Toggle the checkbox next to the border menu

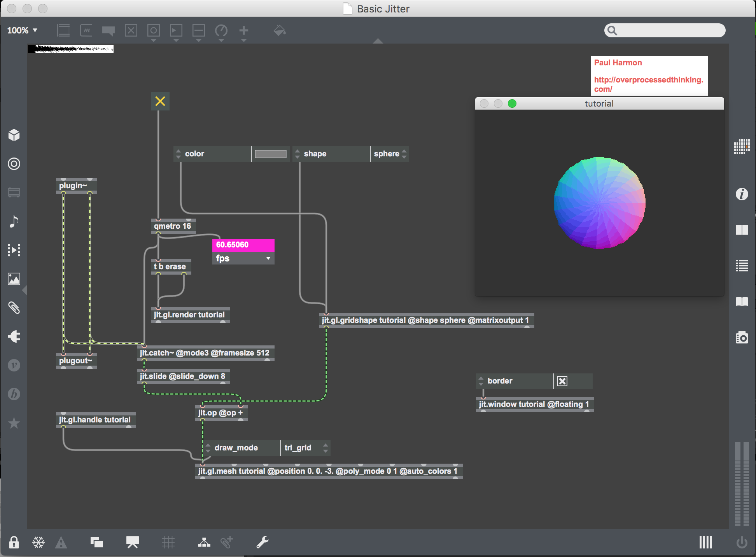562,381
